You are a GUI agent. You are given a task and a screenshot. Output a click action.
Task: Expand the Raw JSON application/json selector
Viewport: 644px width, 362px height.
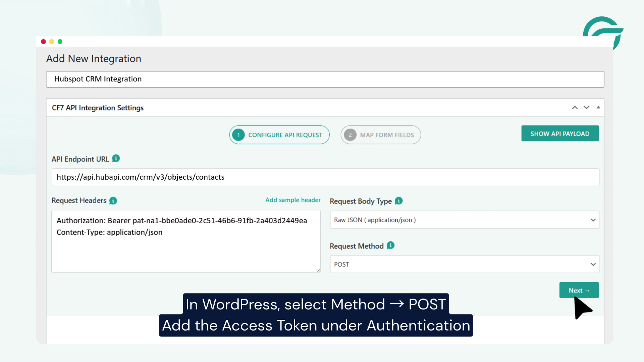(x=594, y=220)
